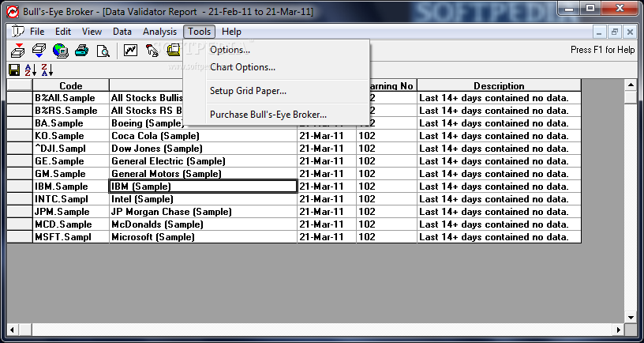
Task: Select the BA.Sample code cell
Action: [71, 123]
